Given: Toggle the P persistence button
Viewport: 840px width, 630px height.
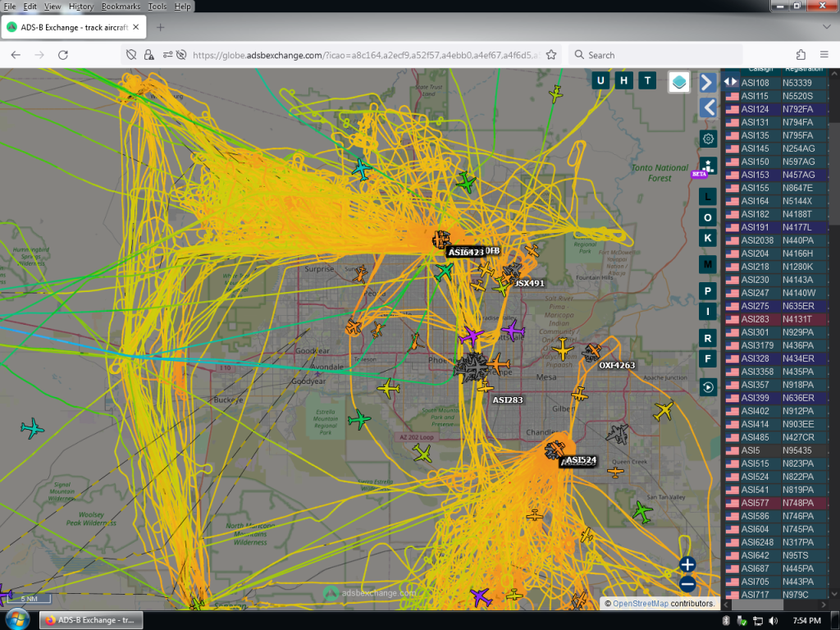Looking at the screenshot, I should pyautogui.click(x=708, y=291).
